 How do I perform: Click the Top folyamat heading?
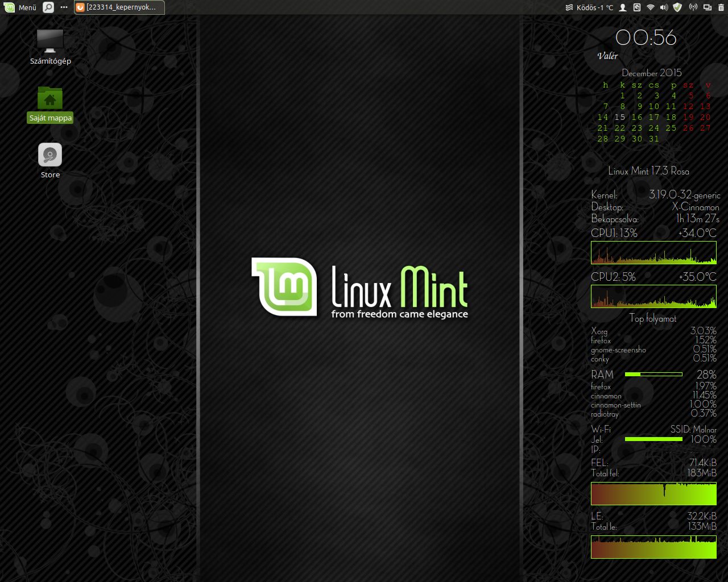pos(653,319)
